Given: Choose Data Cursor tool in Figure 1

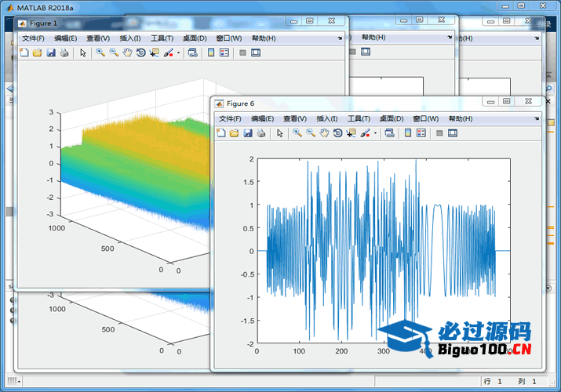Looking at the screenshot, I should point(155,53).
